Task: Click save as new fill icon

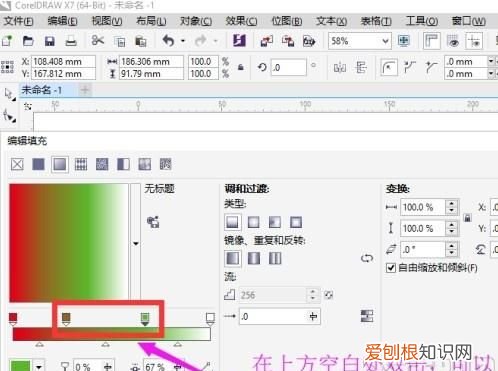Action: (x=153, y=222)
